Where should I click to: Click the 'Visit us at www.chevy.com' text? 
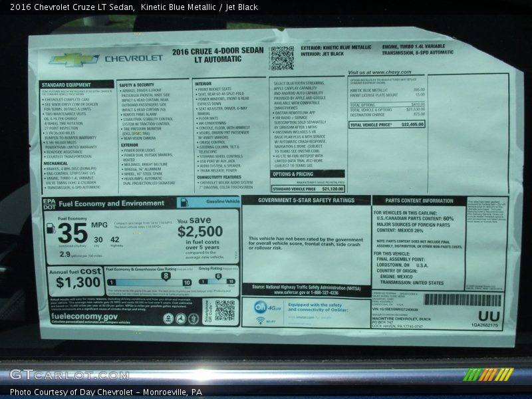click(379, 72)
